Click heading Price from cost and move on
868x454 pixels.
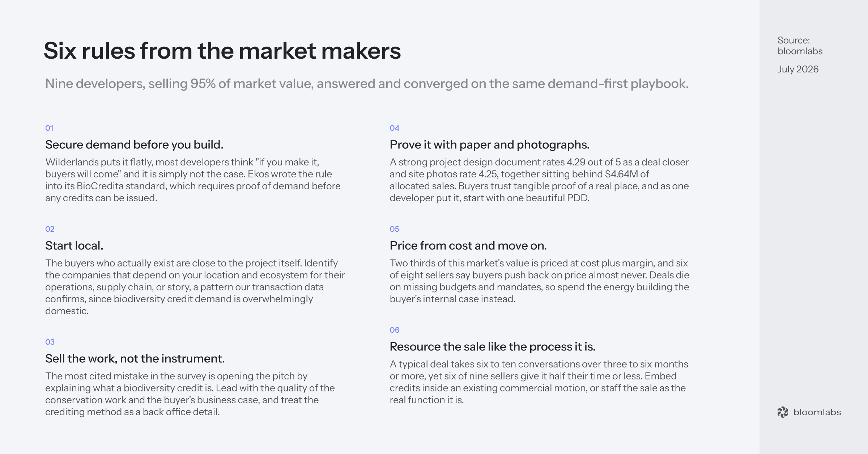pyautogui.click(x=468, y=245)
